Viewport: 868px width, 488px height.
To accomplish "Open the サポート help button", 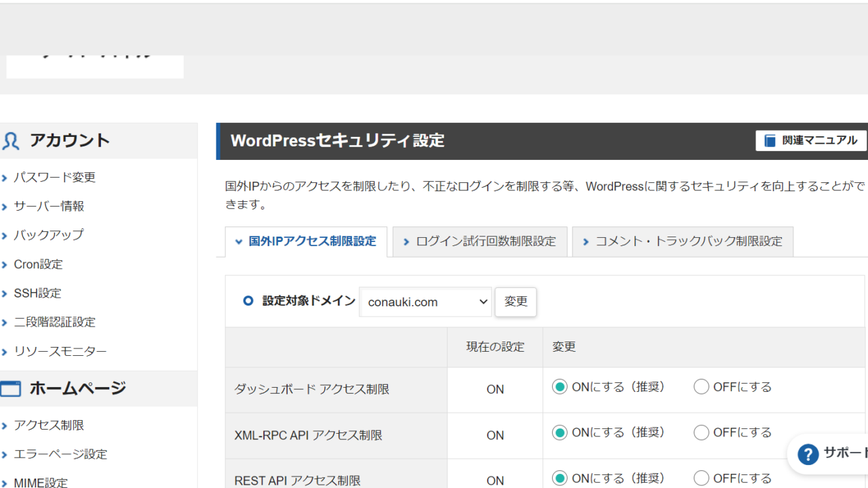I will 829,454.
